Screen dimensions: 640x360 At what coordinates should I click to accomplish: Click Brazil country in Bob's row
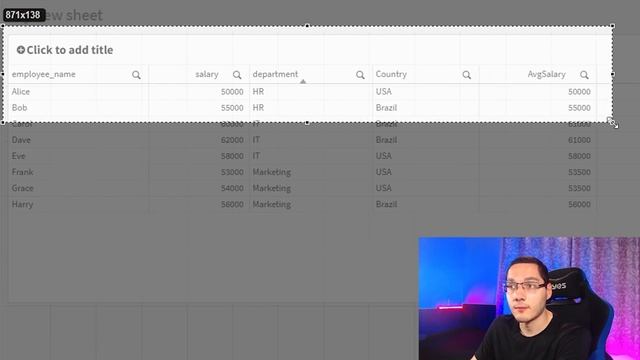pyautogui.click(x=386, y=108)
